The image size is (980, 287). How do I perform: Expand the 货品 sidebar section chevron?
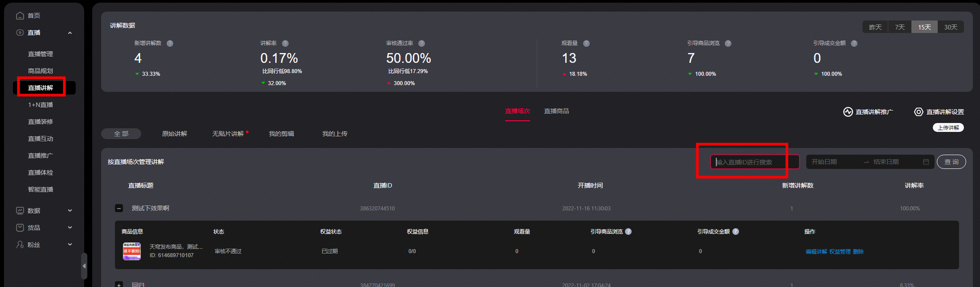[70, 227]
